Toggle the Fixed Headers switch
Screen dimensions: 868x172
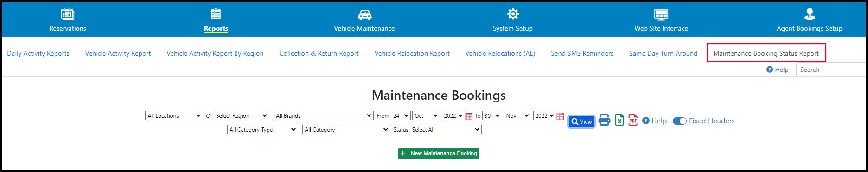coord(680,121)
